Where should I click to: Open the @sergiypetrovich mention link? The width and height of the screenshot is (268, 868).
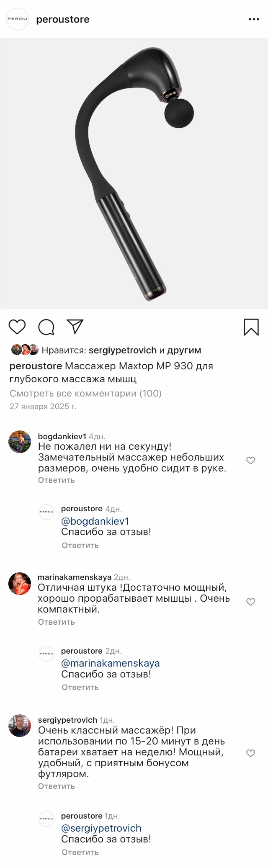click(101, 828)
